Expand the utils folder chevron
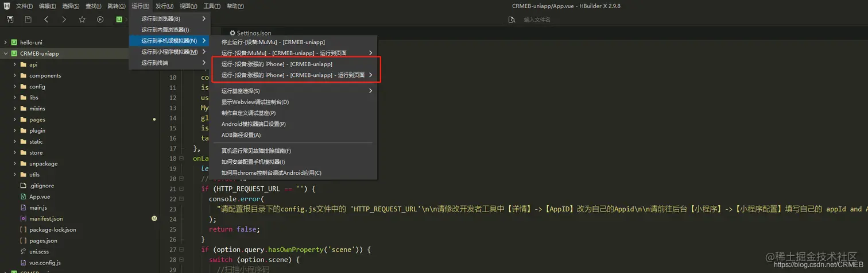 tap(14, 175)
